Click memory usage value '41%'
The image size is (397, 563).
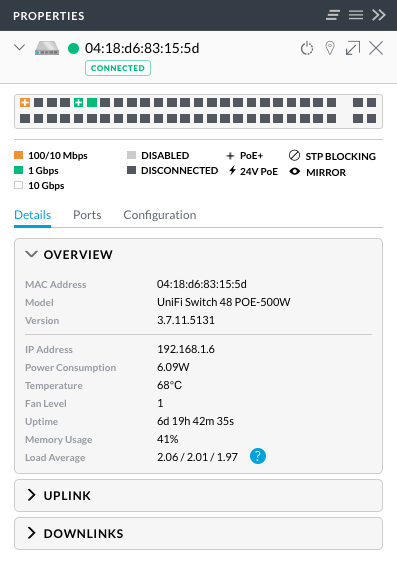[168, 439]
